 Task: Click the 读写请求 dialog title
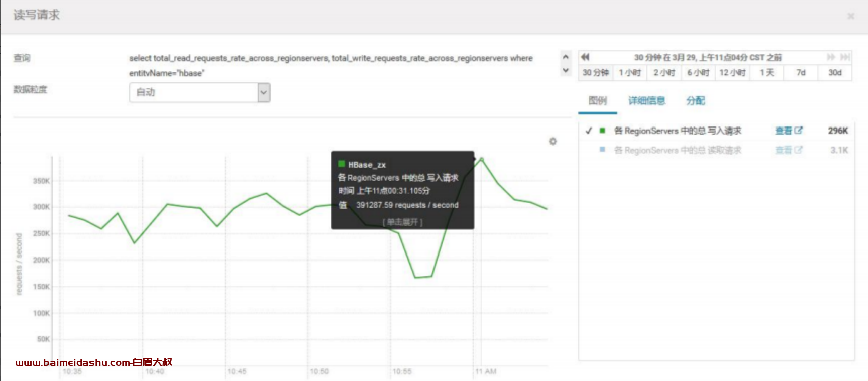click(36, 15)
